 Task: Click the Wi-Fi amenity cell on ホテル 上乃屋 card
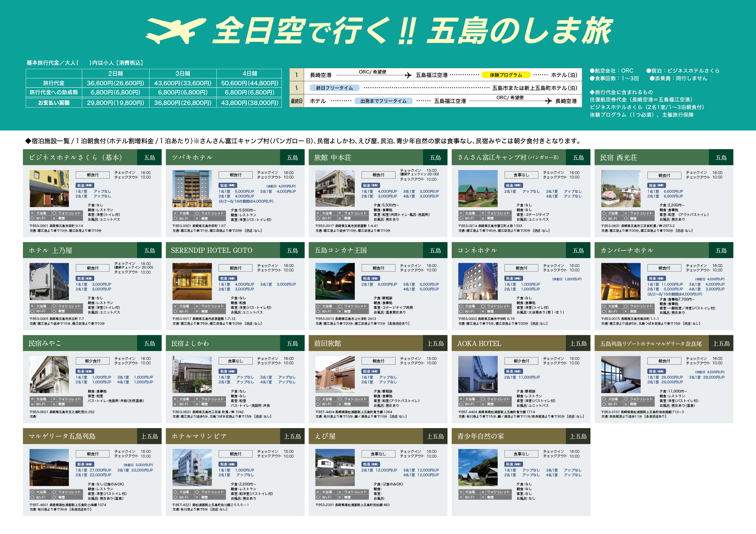[x=41, y=311]
